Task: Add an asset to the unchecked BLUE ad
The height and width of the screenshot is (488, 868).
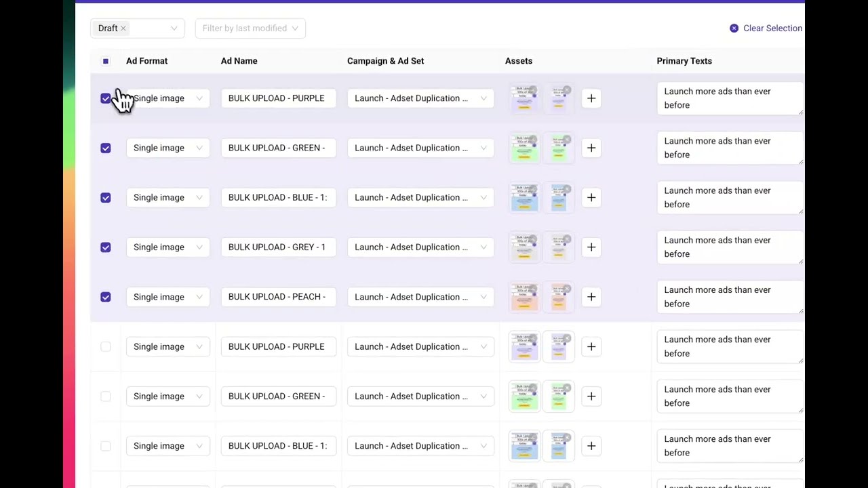Action: click(x=591, y=446)
